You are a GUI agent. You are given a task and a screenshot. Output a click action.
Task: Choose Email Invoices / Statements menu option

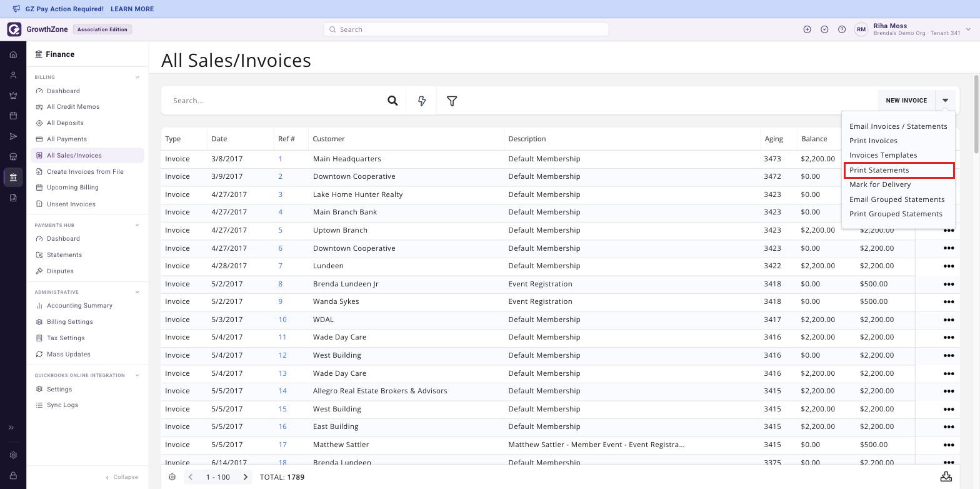pos(898,126)
